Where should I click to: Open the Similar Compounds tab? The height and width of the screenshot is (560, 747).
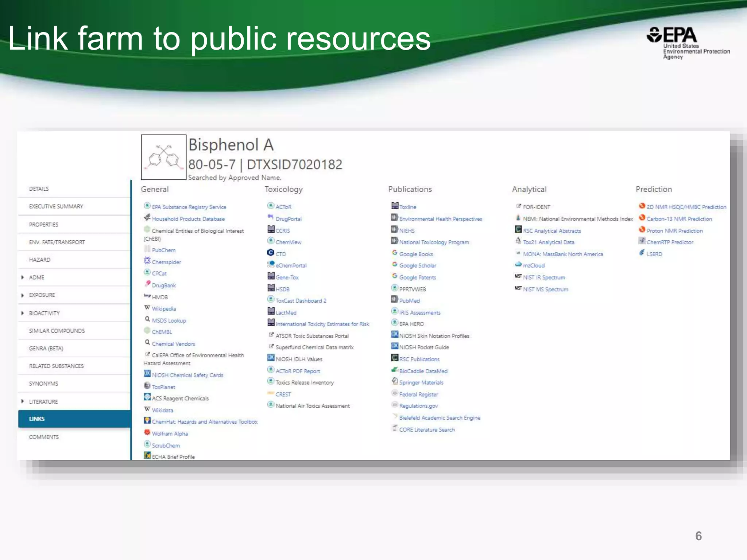coord(74,331)
